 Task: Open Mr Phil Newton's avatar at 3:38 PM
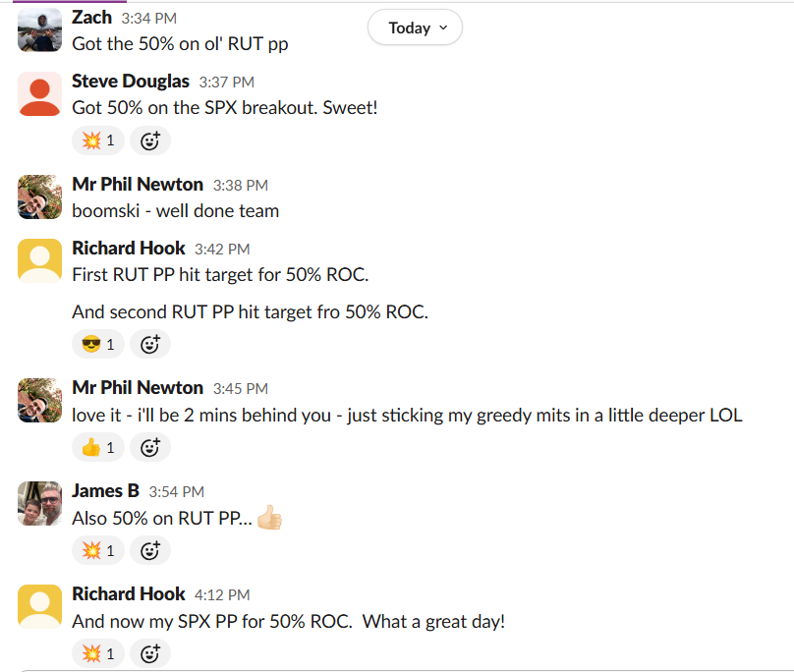pos(40,196)
